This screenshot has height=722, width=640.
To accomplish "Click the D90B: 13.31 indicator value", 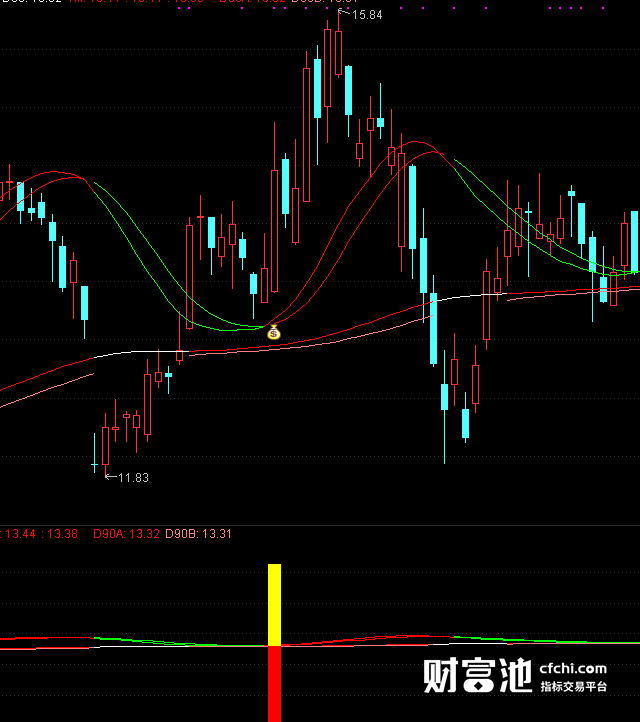I will point(198,534).
